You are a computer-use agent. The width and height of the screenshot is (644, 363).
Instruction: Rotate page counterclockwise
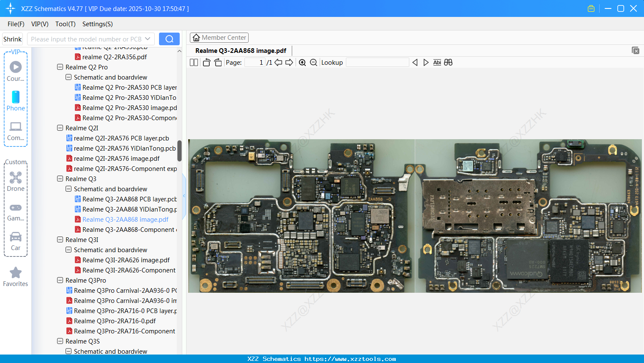[206, 63]
